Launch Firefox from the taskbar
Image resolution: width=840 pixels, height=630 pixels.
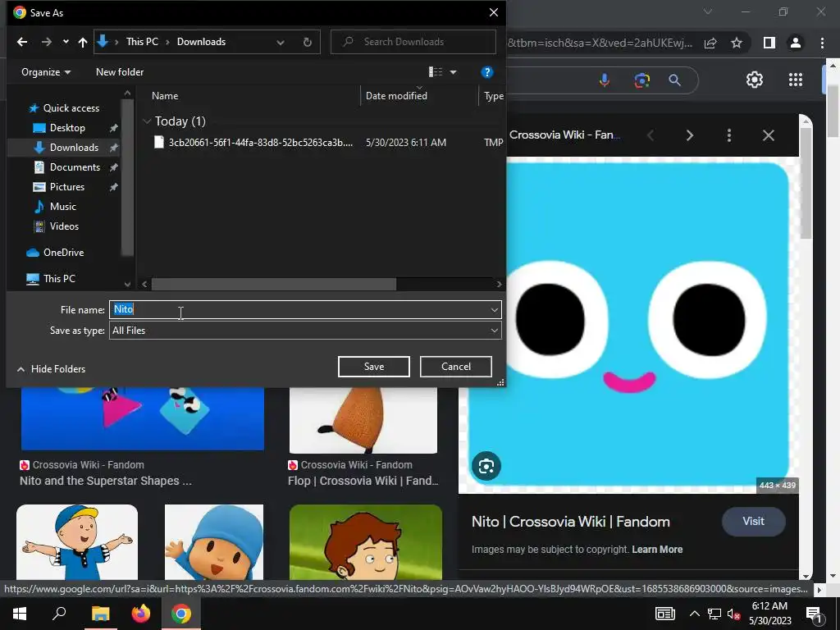pyautogui.click(x=141, y=614)
